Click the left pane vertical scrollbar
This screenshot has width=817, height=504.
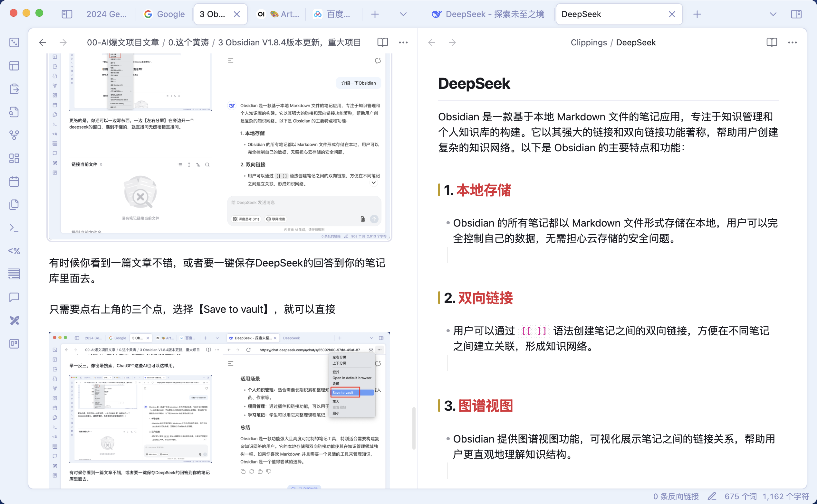[414, 428]
